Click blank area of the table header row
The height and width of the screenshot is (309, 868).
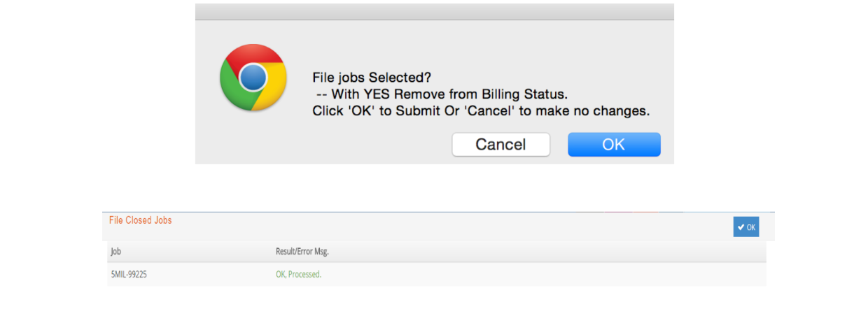tap(546, 251)
